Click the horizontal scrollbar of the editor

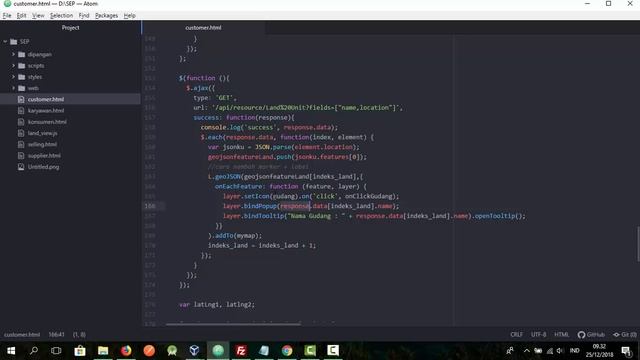[233, 324]
